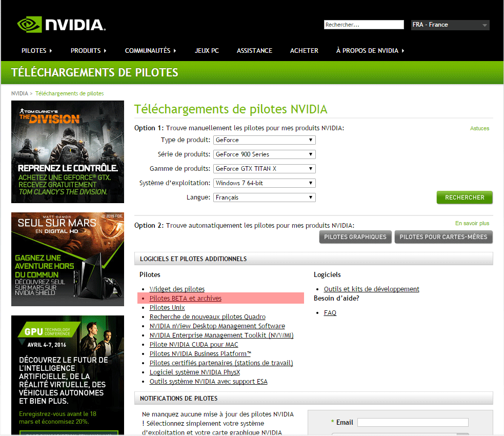
Task: Open the PRODUITS menu
Action: coord(88,50)
